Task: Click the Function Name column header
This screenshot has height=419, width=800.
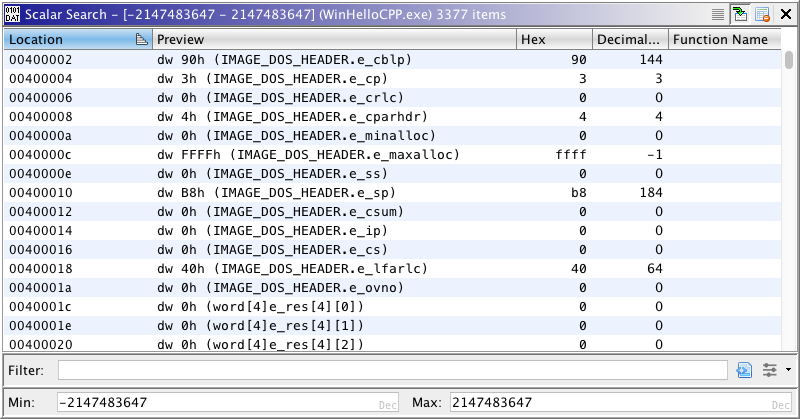Action: (x=720, y=39)
